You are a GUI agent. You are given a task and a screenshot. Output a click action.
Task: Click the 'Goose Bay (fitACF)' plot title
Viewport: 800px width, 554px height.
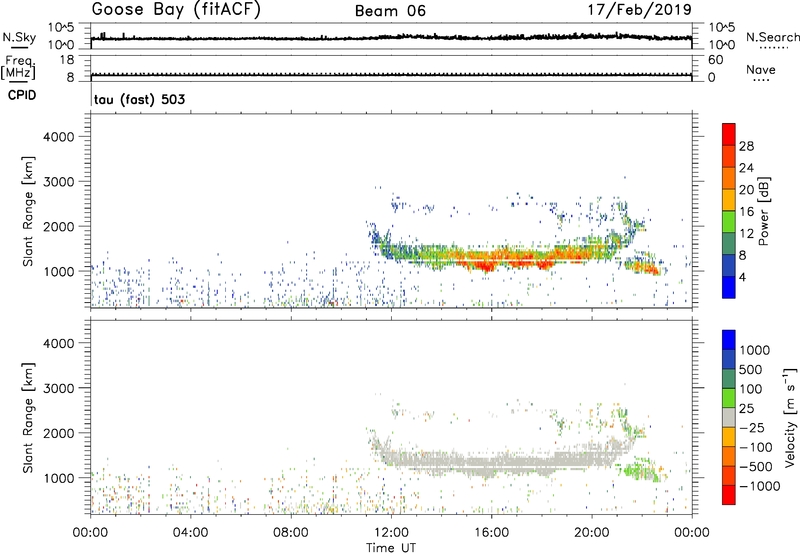176,9
